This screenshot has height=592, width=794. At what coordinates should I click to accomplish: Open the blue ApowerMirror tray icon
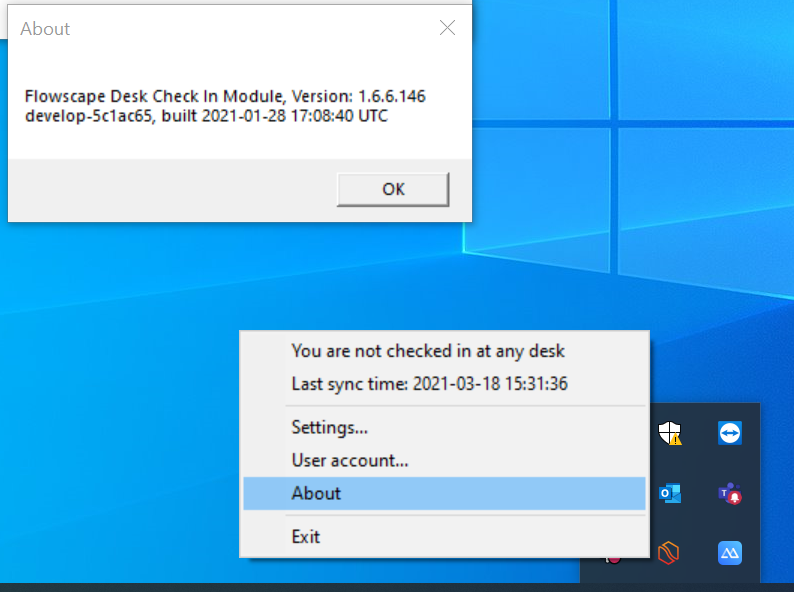pyautogui.click(x=730, y=553)
